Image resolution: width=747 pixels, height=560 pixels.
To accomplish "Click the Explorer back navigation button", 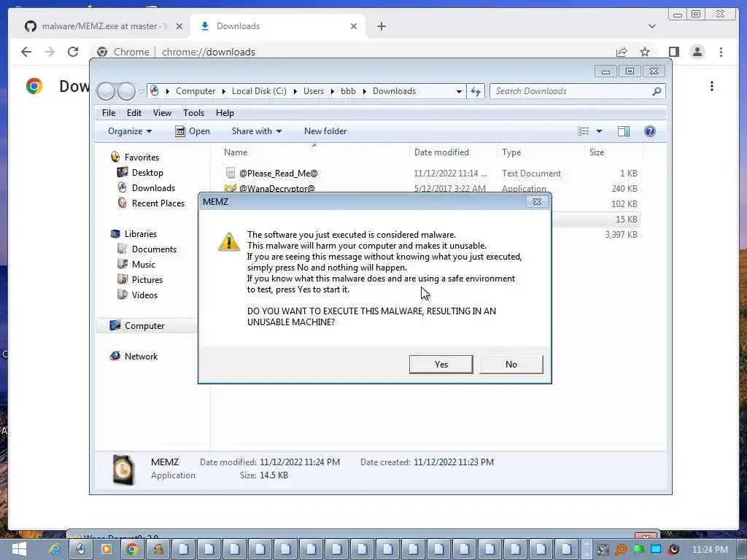I will coord(107,91).
